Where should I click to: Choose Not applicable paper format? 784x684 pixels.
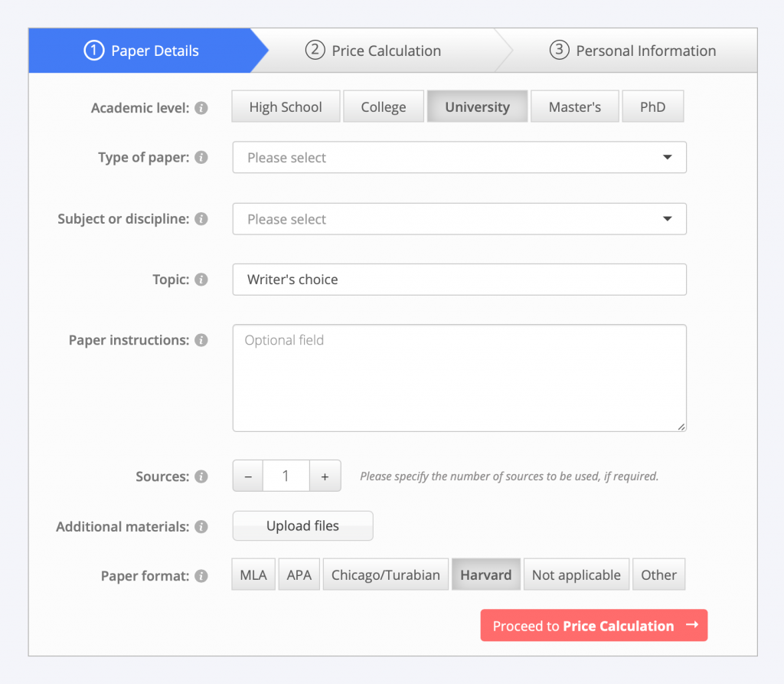pos(576,574)
